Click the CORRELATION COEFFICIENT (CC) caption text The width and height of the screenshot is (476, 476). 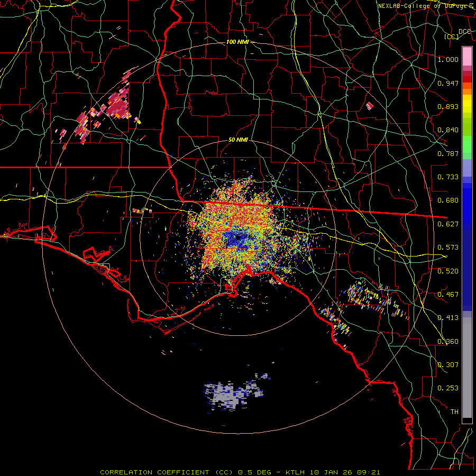pyautogui.click(x=167, y=472)
